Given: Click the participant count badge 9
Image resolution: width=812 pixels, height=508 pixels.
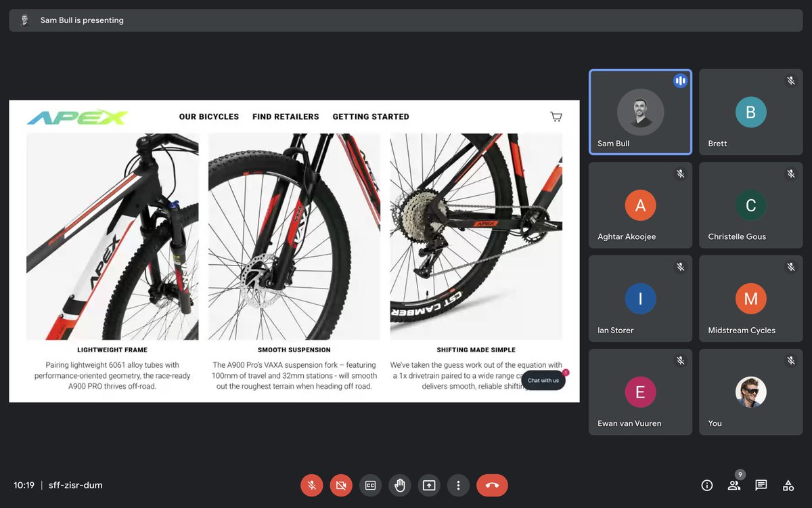Looking at the screenshot, I should [x=740, y=475].
